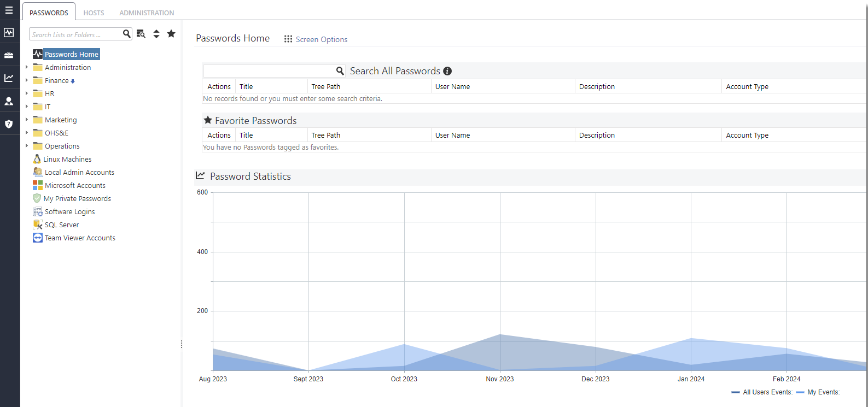This screenshot has height=407, width=868.
Task: Expand the Finance folder arrow
Action: (x=26, y=80)
